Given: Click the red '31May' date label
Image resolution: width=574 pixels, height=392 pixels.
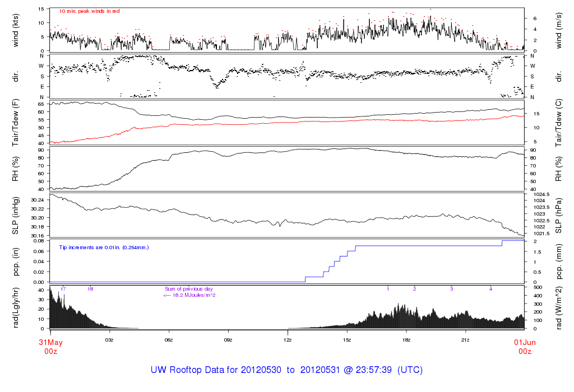Looking at the screenshot, I should [x=51, y=342].
